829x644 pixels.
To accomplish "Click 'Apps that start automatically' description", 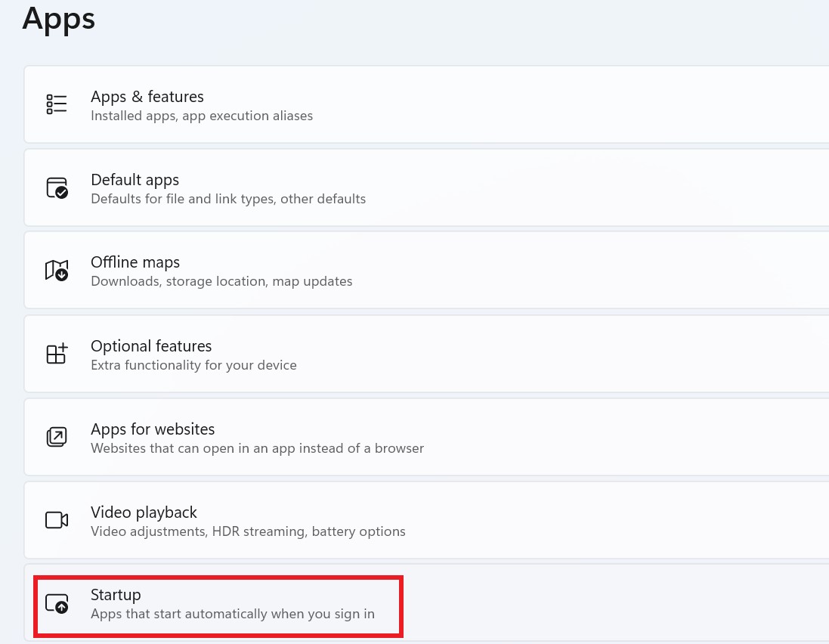I will 232,614.
